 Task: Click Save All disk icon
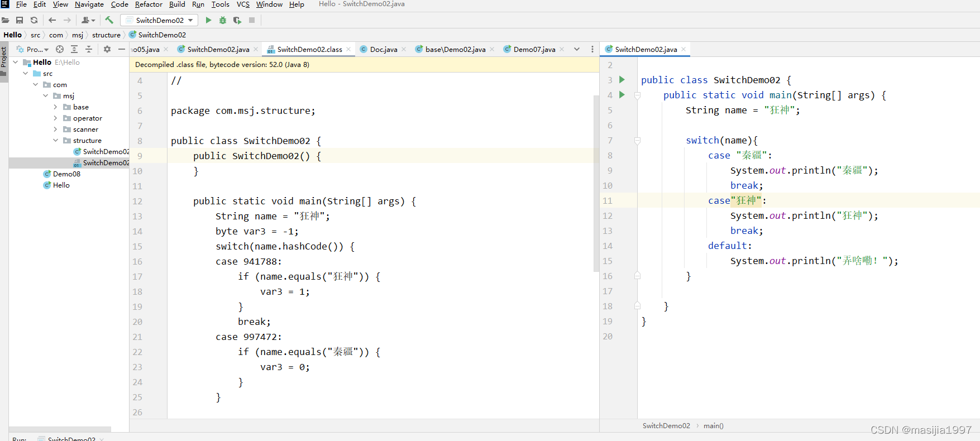pyautogui.click(x=20, y=20)
